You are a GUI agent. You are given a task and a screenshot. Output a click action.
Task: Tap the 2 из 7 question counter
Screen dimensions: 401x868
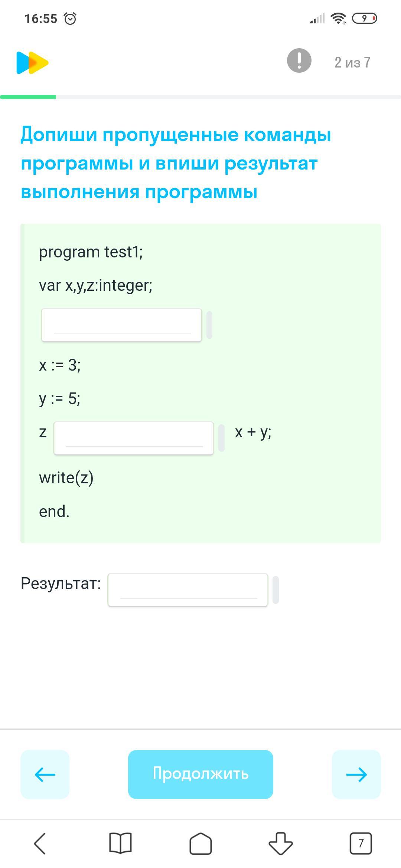click(352, 62)
